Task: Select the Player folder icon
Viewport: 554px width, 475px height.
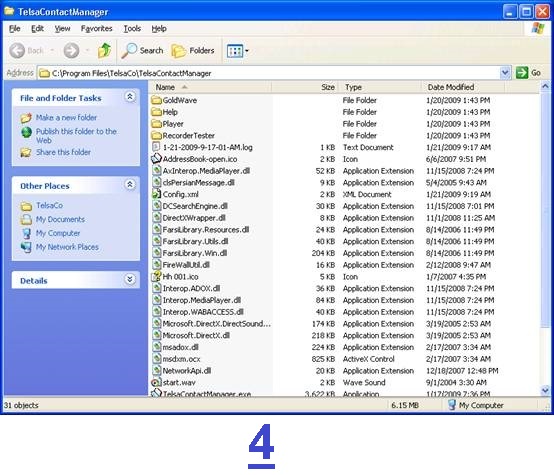Action: 156,124
